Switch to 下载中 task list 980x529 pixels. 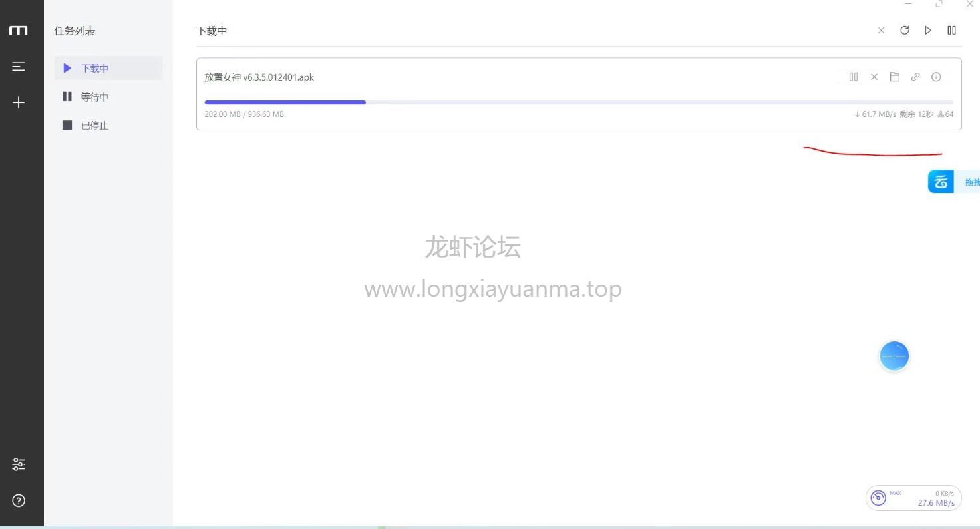(x=108, y=68)
